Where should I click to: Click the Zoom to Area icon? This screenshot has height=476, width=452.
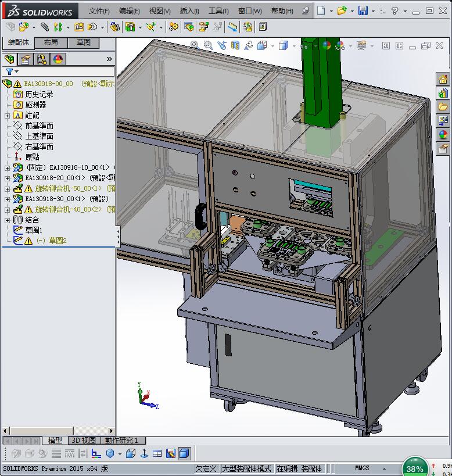[x=208, y=45]
